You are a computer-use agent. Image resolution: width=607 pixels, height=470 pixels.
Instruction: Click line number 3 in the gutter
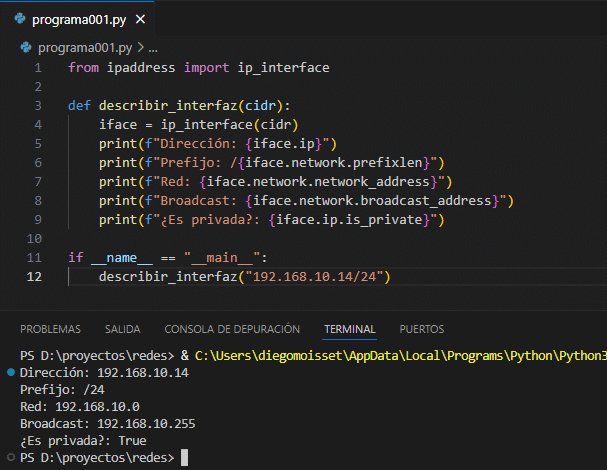point(37,105)
